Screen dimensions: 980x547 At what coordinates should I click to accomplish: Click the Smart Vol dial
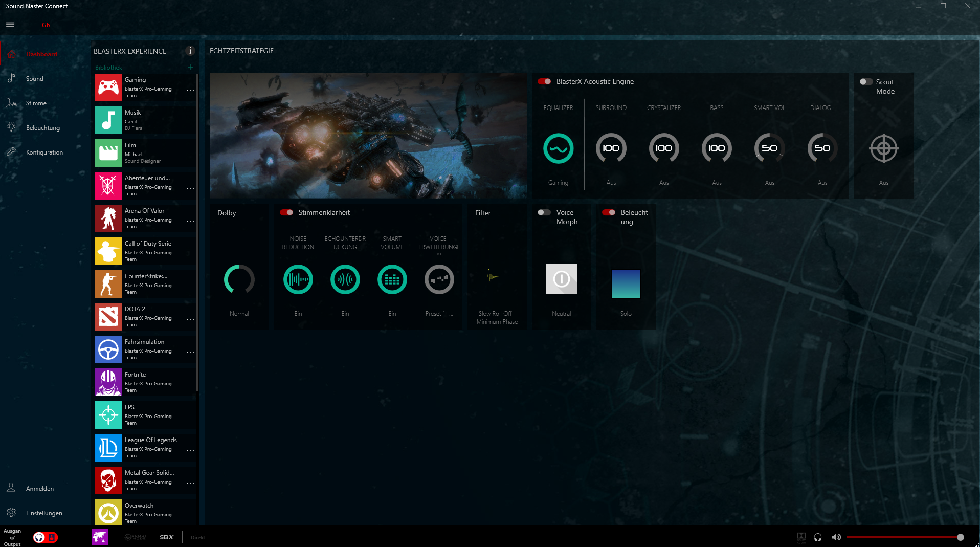point(770,148)
